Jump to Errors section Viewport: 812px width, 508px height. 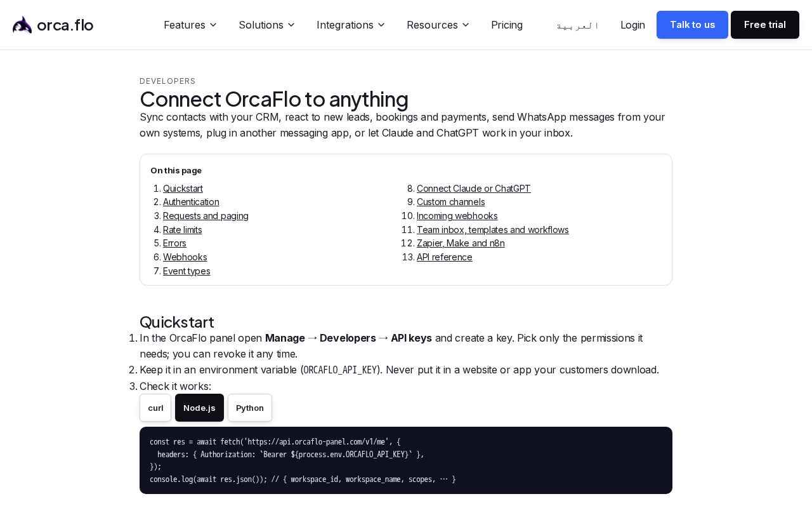pos(174,243)
